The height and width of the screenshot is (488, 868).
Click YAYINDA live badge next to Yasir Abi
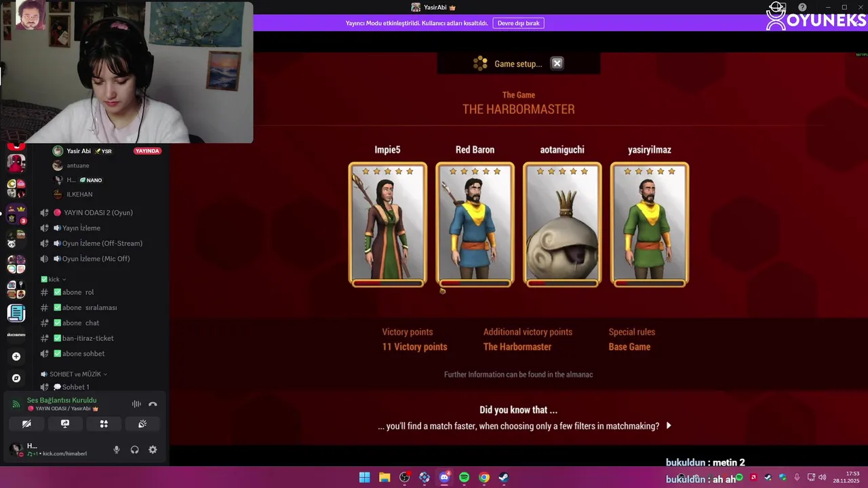pyautogui.click(x=147, y=151)
